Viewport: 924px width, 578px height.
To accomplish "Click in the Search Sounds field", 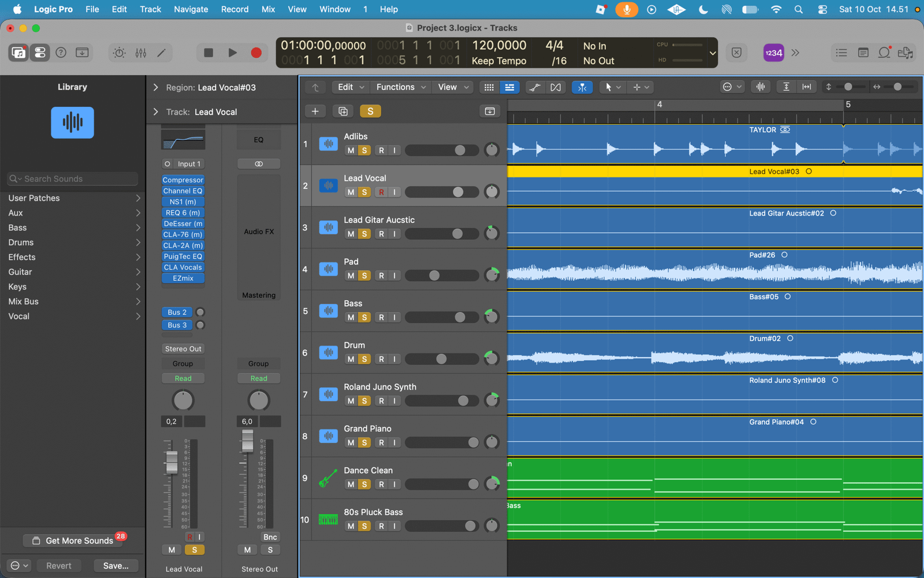I will [x=73, y=179].
